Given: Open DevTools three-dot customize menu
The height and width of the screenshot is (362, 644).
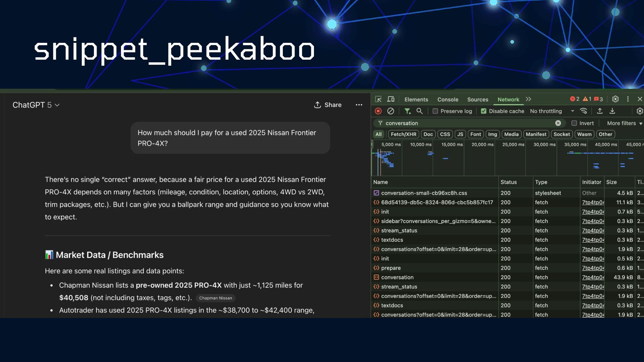Looking at the screenshot, I should tap(628, 99).
